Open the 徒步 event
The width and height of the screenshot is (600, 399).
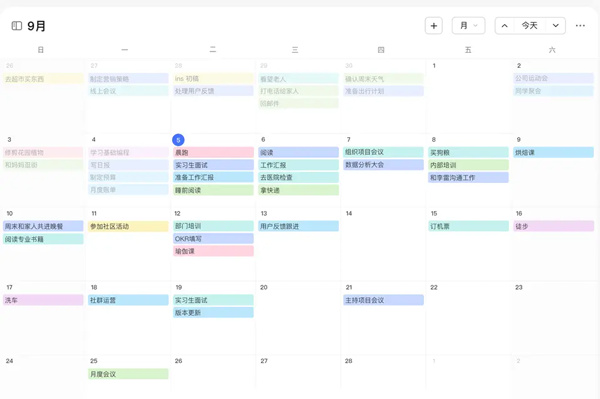tap(553, 226)
